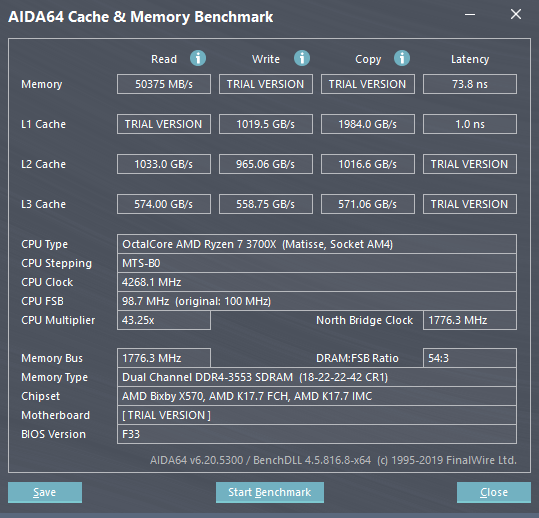Click the Save button
This screenshot has height=518, width=539.
pos(45,492)
